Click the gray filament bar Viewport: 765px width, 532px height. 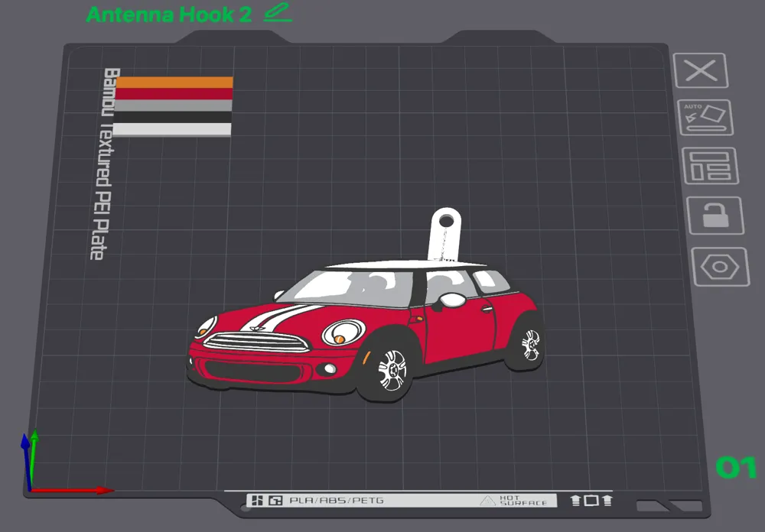click(173, 105)
